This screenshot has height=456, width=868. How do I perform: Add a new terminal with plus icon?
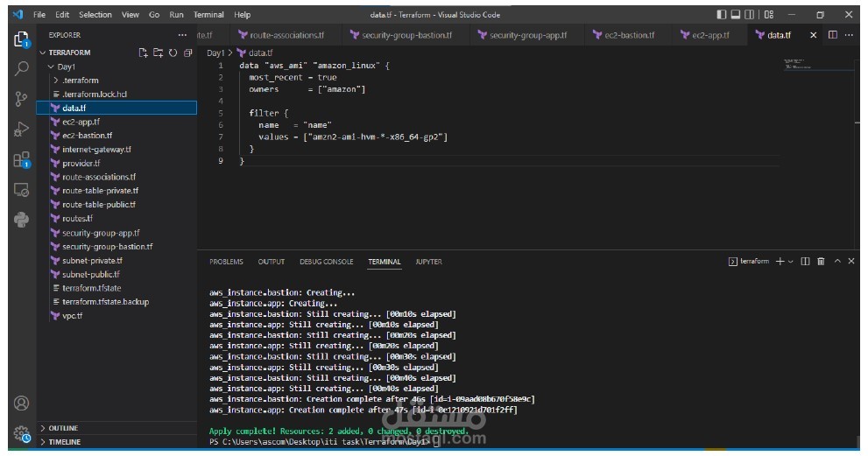780,261
